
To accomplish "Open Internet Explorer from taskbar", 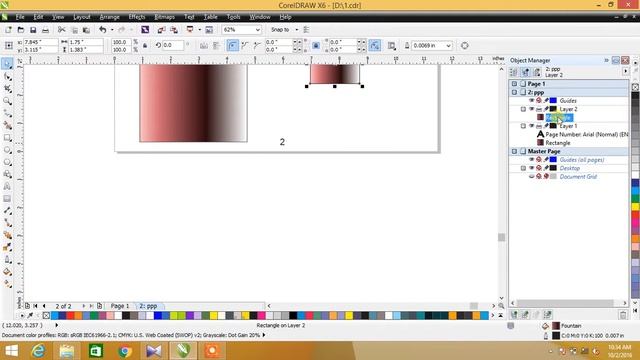I will [x=38, y=351].
